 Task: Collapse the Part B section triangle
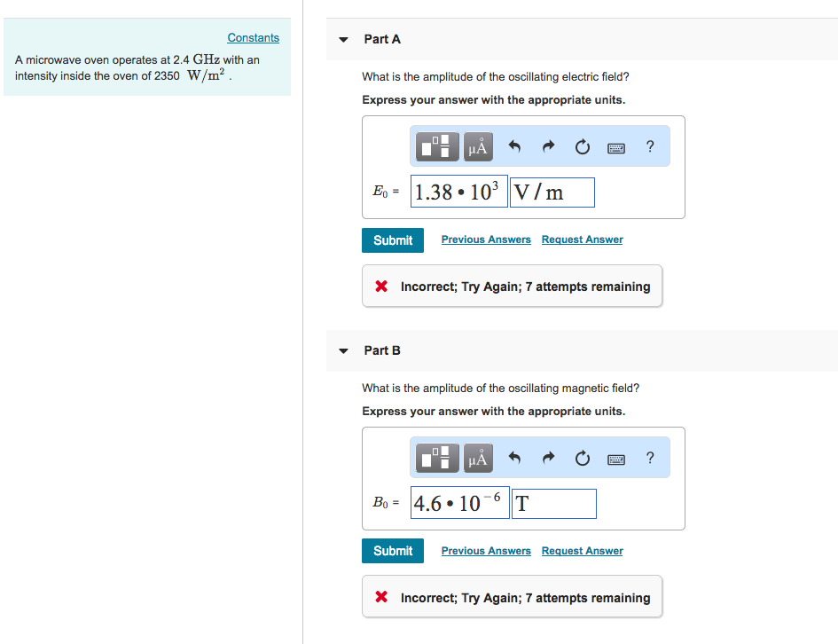343,351
